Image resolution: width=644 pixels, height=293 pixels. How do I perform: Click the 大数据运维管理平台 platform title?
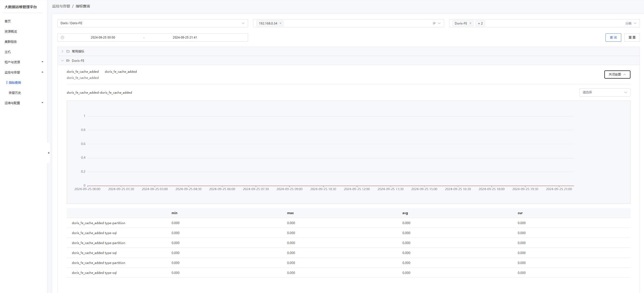point(21,7)
